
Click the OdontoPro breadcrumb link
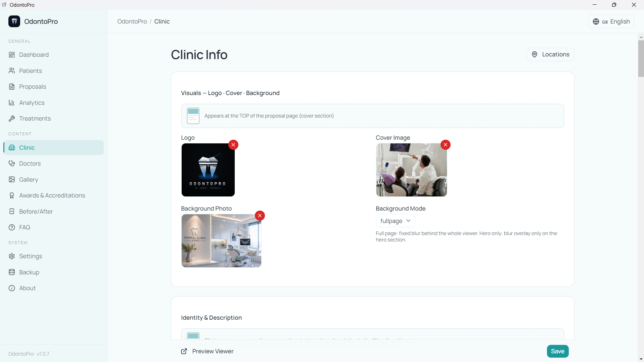(x=132, y=21)
